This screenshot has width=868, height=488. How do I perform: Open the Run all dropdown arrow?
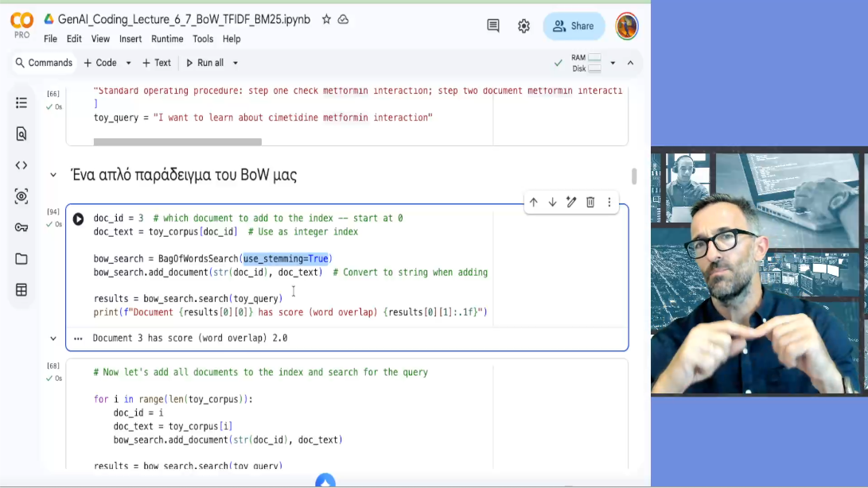pyautogui.click(x=235, y=63)
